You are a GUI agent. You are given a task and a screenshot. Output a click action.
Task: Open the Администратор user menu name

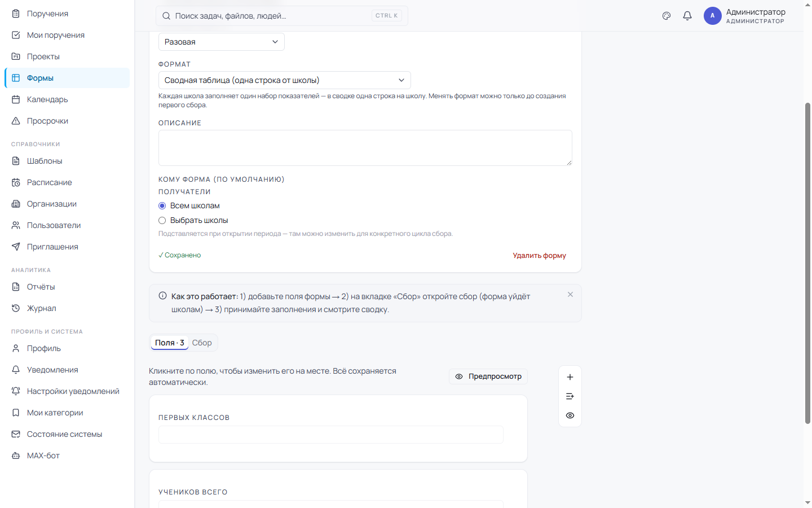(x=756, y=12)
